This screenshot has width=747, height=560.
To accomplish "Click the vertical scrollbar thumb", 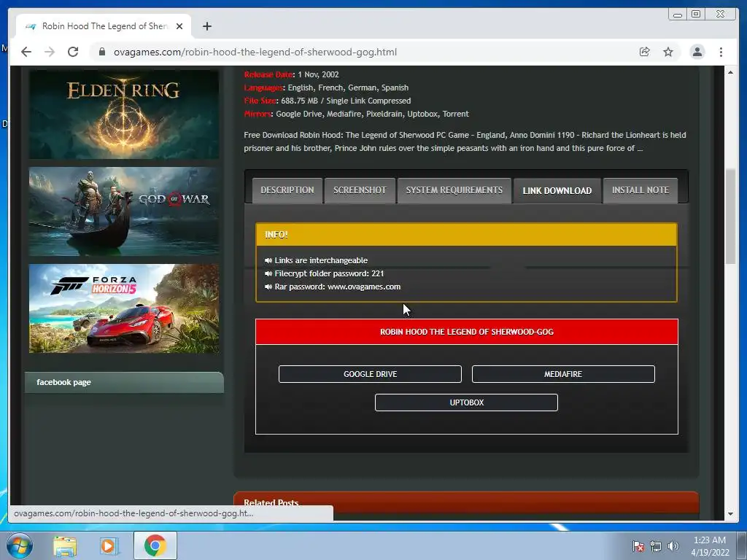I will click(x=730, y=217).
